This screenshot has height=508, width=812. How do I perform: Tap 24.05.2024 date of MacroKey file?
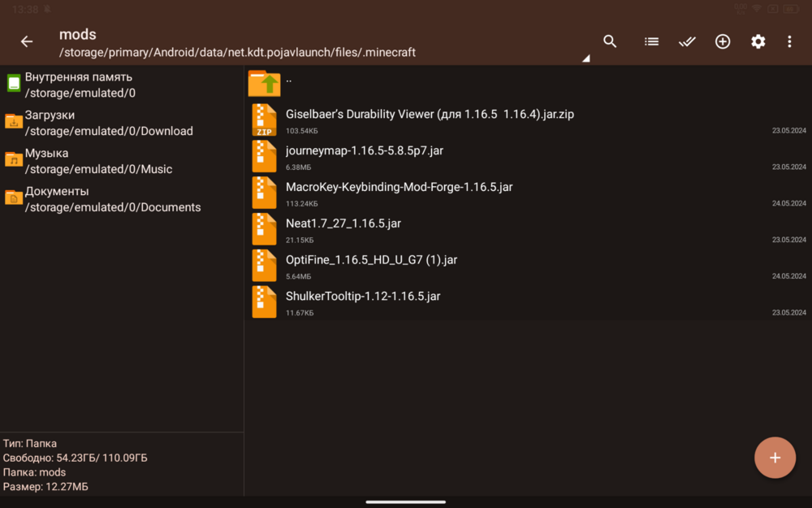coord(788,203)
